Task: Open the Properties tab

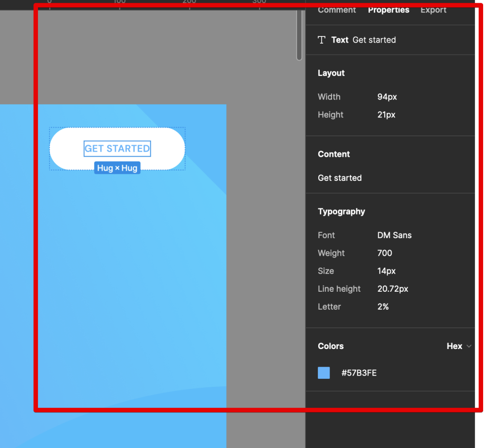Action: 388,10
